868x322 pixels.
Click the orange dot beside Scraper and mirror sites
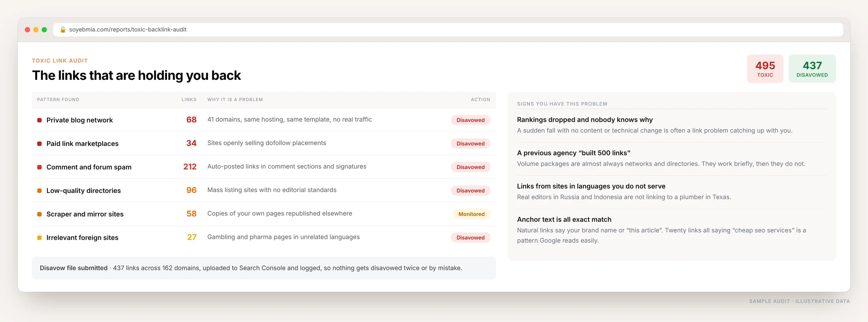pos(39,214)
